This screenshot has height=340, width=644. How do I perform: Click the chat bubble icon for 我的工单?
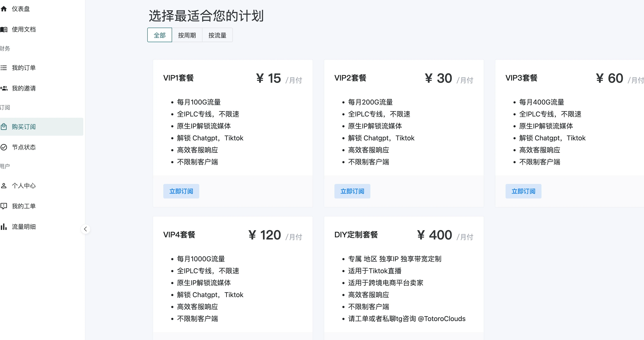point(4,206)
